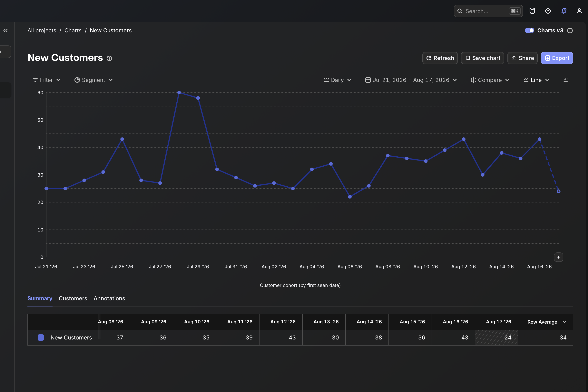Click the Export button
Image resolution: width=588 pixels, height=392 pixels.
557,58
